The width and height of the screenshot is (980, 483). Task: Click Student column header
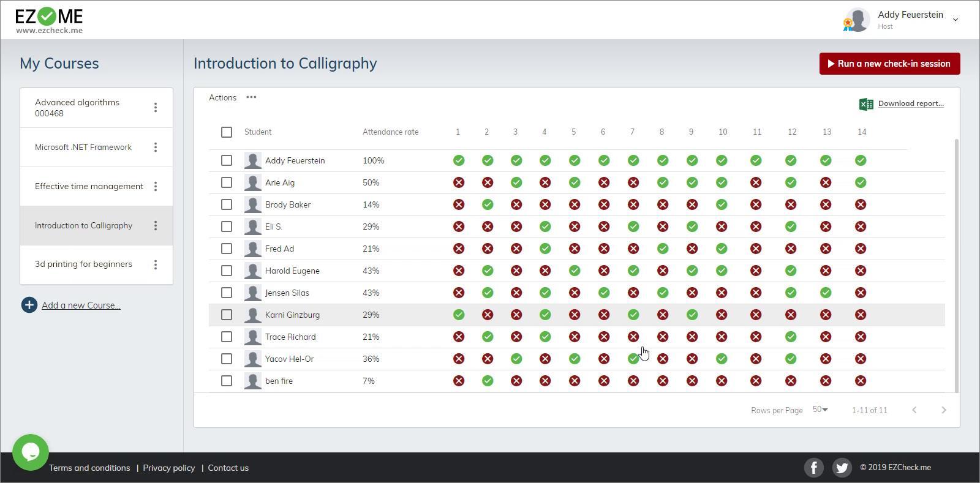[x=258, y=132]
